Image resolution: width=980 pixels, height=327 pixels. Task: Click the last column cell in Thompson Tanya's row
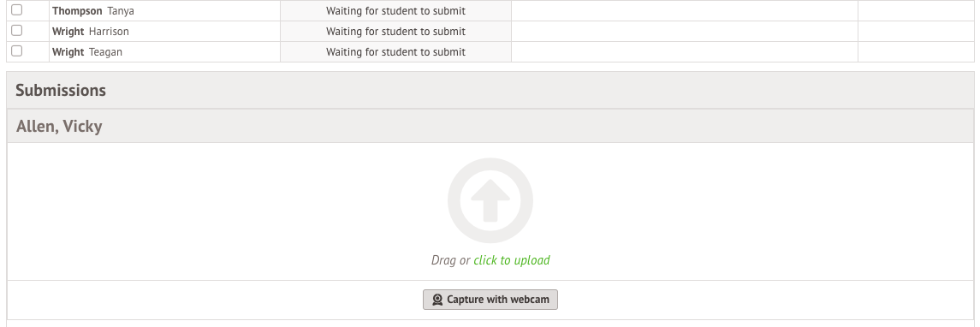point(917,10)
